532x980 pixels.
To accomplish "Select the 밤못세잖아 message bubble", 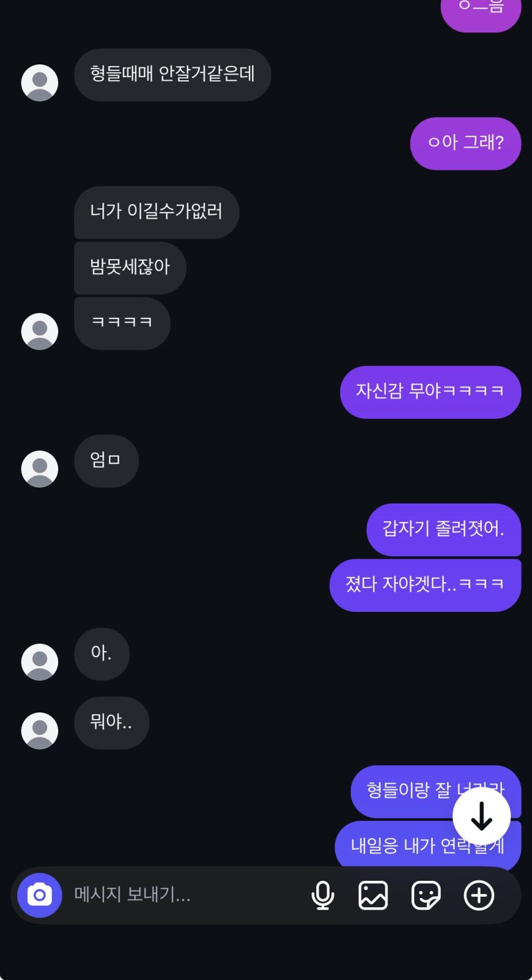I will 130,268.
